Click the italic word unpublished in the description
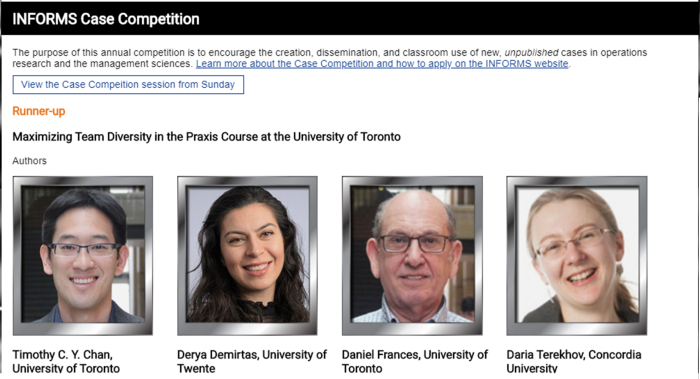 point(531,53)
